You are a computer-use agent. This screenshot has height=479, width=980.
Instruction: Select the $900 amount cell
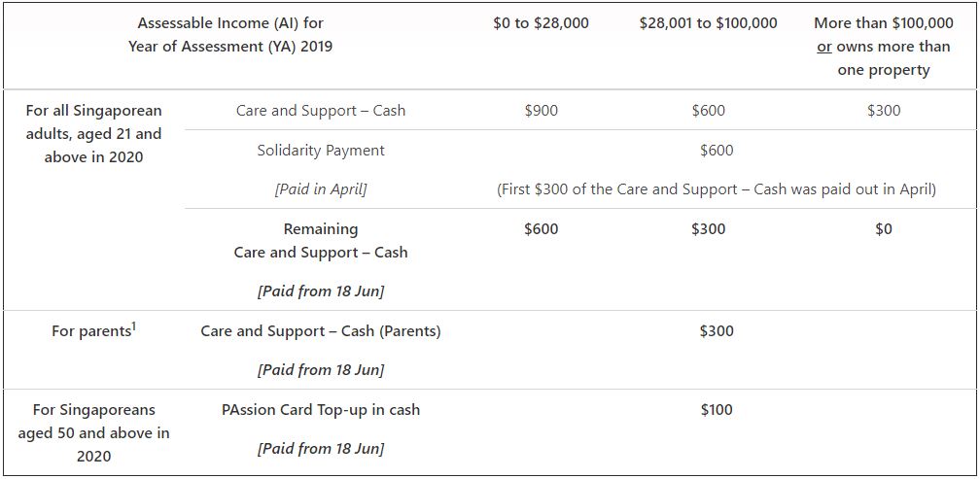[541, 111]
